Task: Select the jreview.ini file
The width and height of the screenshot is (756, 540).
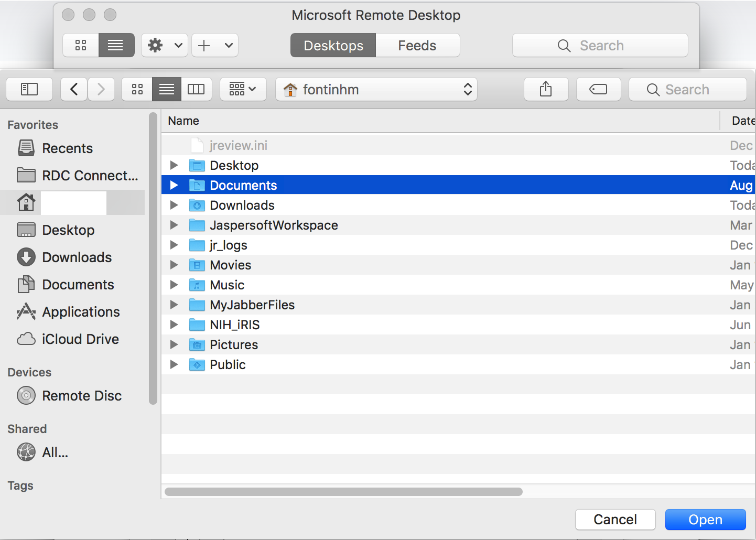Action: click(459, 145)
